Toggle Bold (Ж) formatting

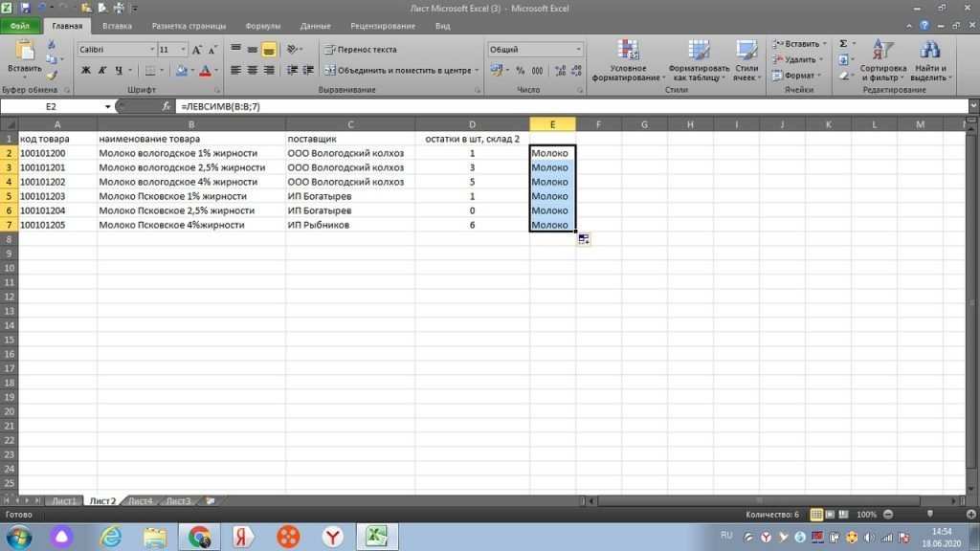tap(85, 71)
